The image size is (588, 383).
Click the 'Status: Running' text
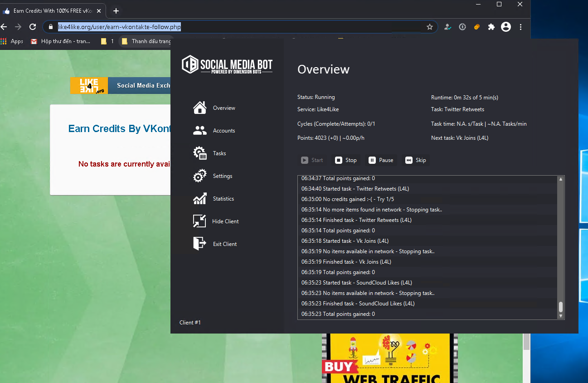tap(316, 97)
